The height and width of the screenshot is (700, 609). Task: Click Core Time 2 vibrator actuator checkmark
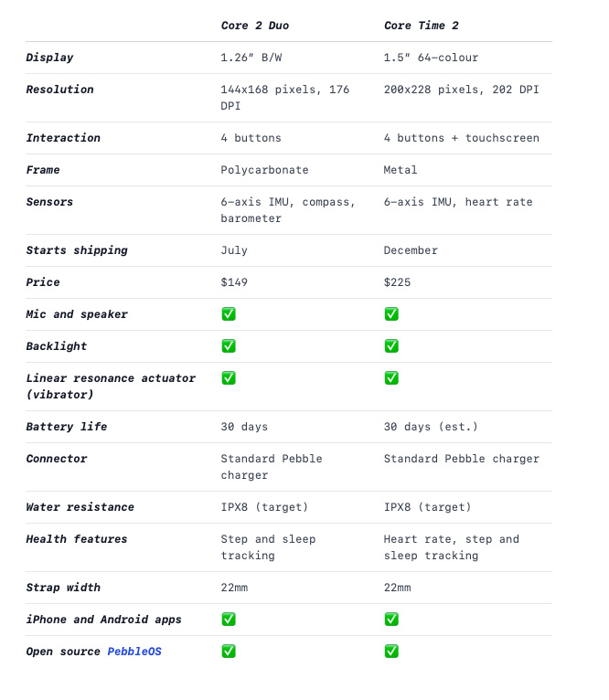click(x=391, y=378)
